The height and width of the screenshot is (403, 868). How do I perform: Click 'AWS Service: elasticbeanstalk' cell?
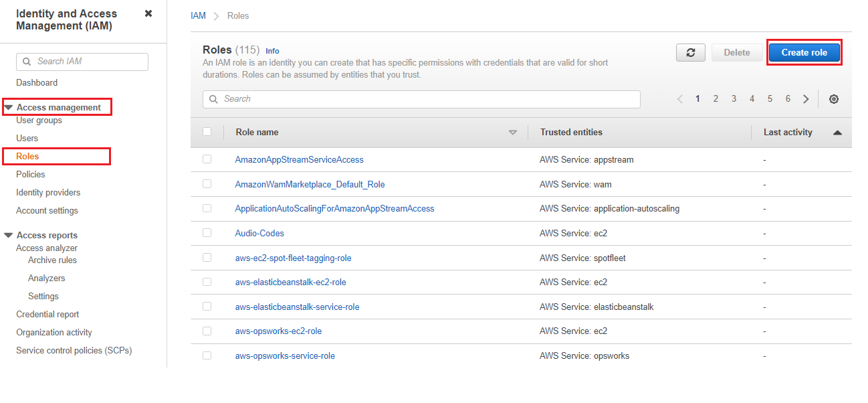596,307
